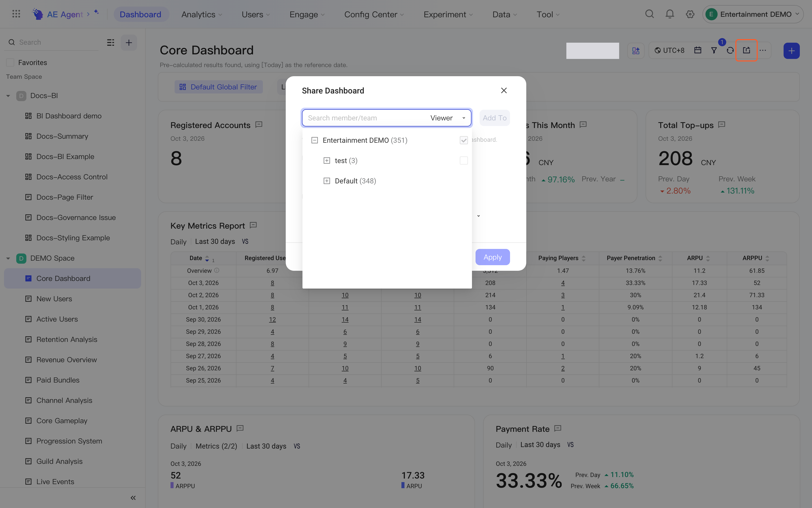812x508 pixels.
Task: Click the Default Global Filter button
Action: click(x=218, y=87)
